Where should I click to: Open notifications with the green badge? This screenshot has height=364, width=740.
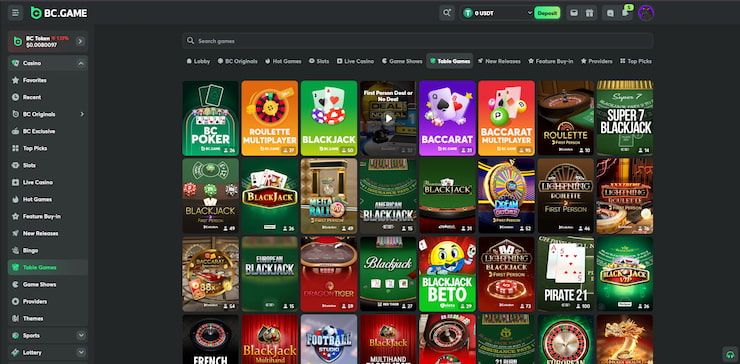[626, 13]
